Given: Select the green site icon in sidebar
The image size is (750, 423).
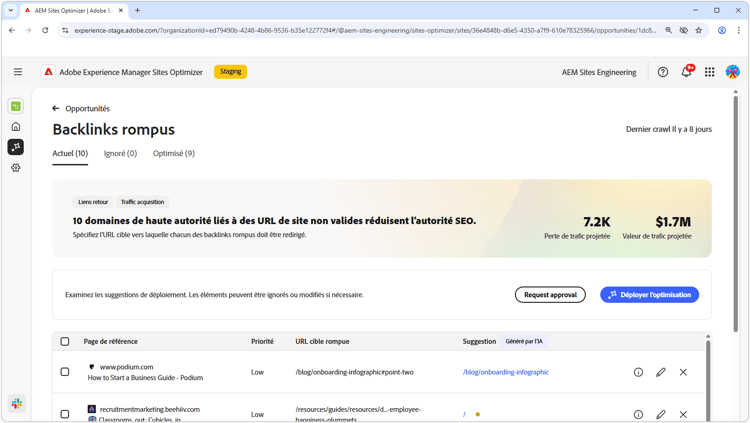Looking at the screenshot, I should [x=16, y=106].
